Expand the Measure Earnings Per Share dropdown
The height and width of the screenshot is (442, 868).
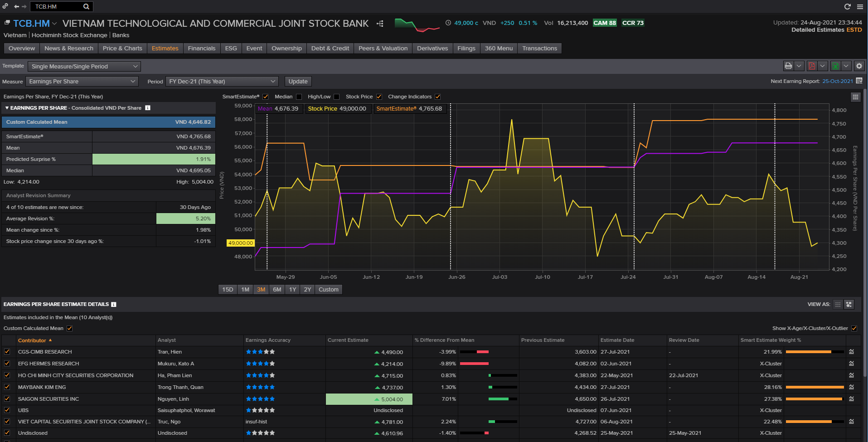(x=82, y=82)
